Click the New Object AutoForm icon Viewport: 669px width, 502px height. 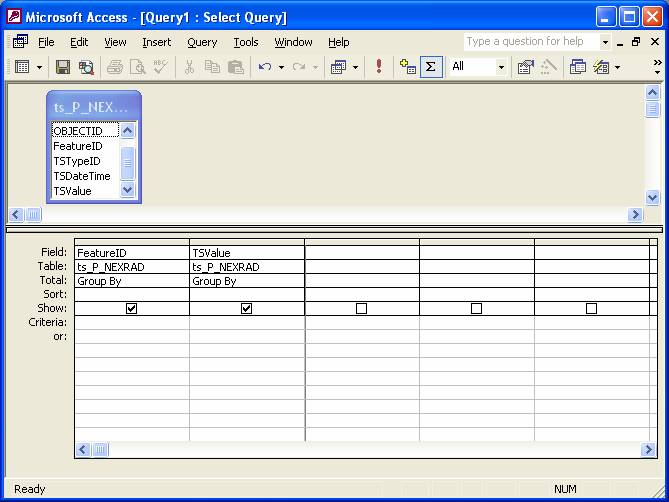[x=601, y=67]
